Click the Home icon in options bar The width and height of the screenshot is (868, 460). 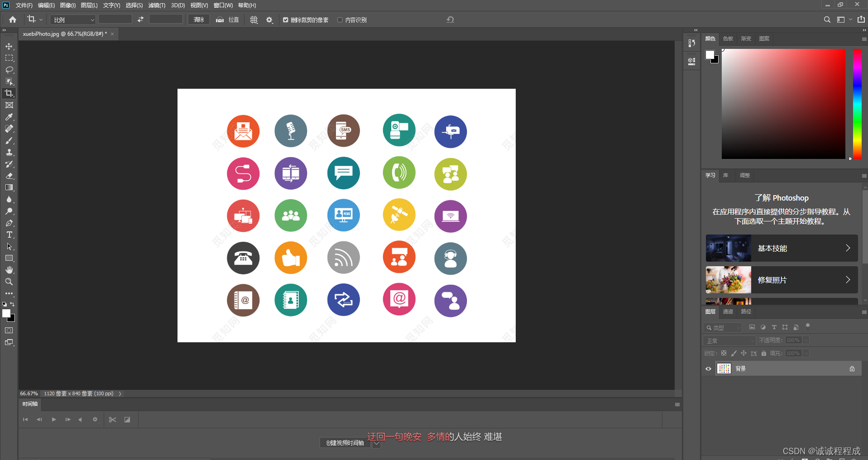point(13,19)
